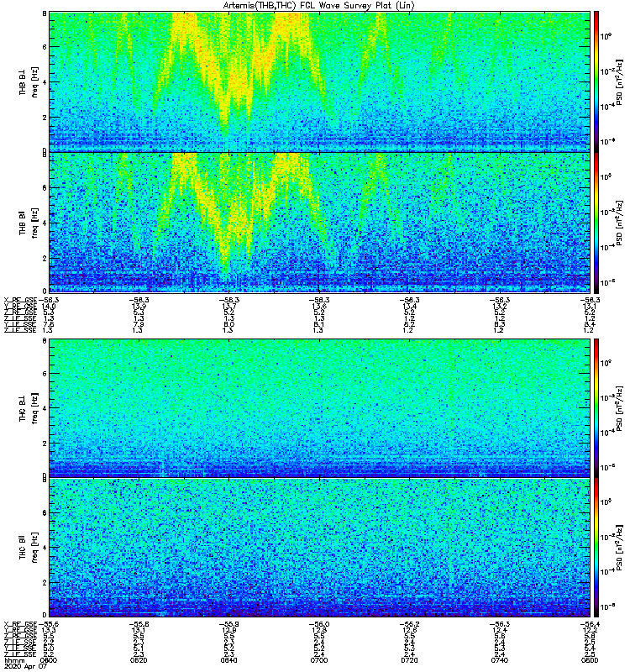Click the "PSD [nT²/Hz]" label of THB B⊥ panel

[x=620, y=81]
